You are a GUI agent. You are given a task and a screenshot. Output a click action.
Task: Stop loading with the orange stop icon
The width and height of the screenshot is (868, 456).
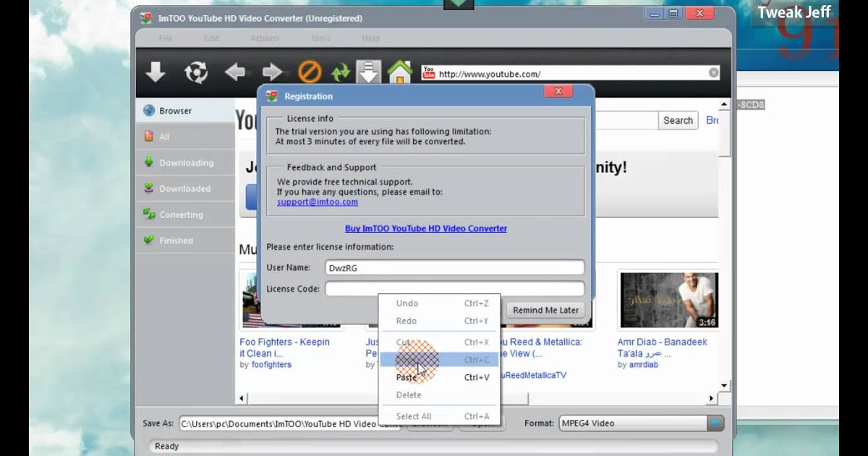tap(310, 72)
